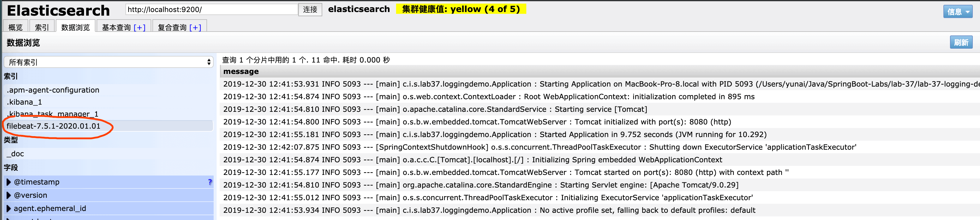980x220 pixels.
Task: Open log row Starting Application on MacBook-Pro-8.local
Action: 600,84
